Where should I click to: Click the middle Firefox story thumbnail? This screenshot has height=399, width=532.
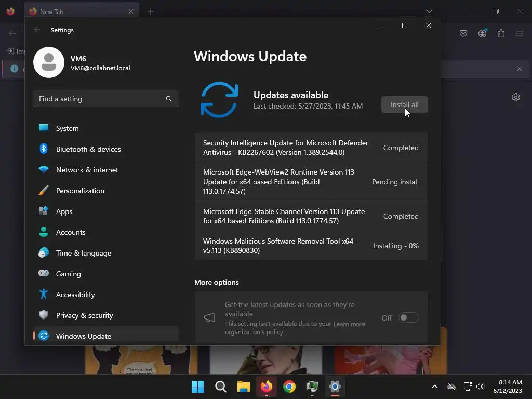pos(265,360)
